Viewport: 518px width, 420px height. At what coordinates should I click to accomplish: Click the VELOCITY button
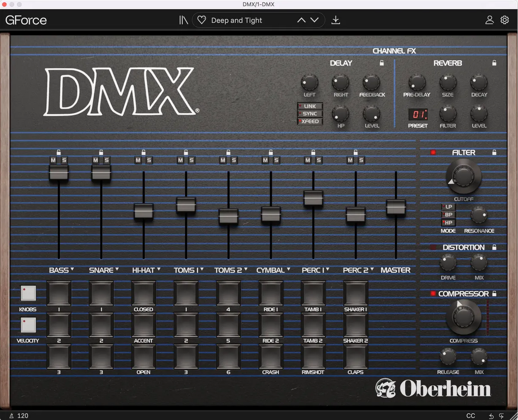click(28, 325)
